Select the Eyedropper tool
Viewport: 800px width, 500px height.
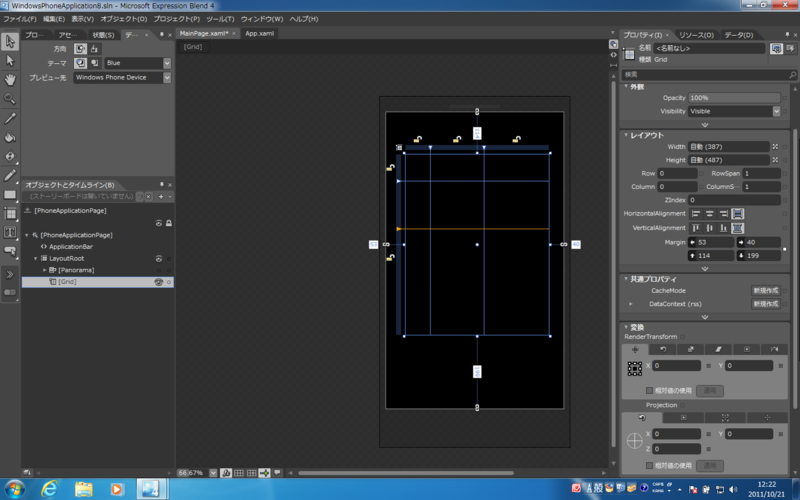point(10,118)
